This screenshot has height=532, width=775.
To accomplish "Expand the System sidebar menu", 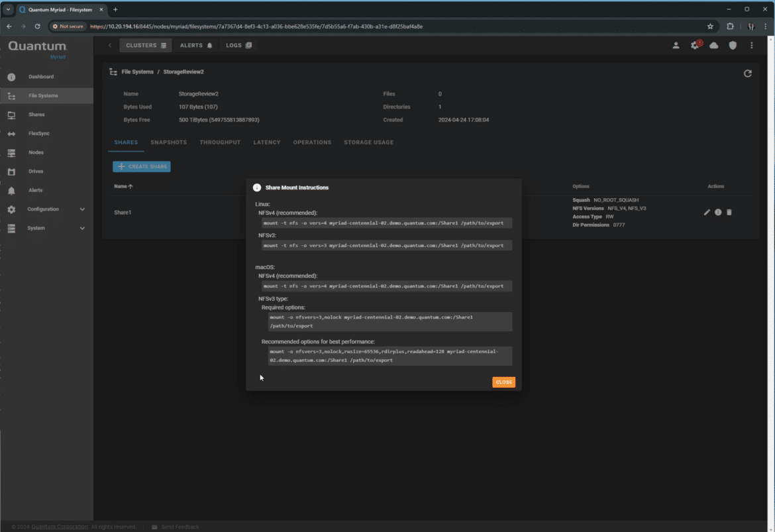I will pos(46,228).
